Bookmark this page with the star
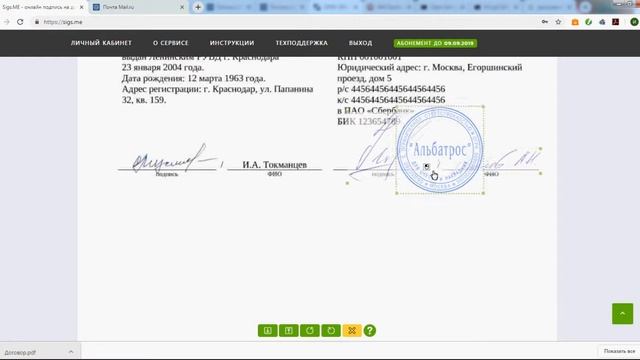 point(558,22)
